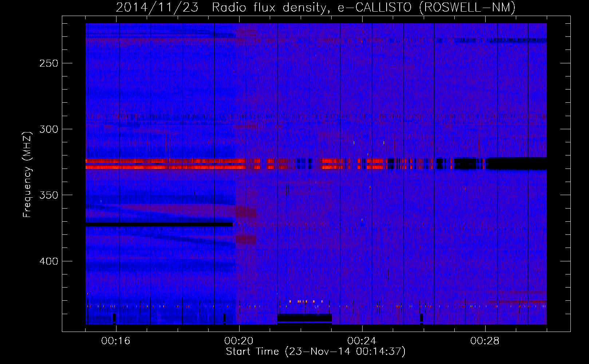Click the 00:28 time tick label
This screenshot has height=364, width=589.
485,341
